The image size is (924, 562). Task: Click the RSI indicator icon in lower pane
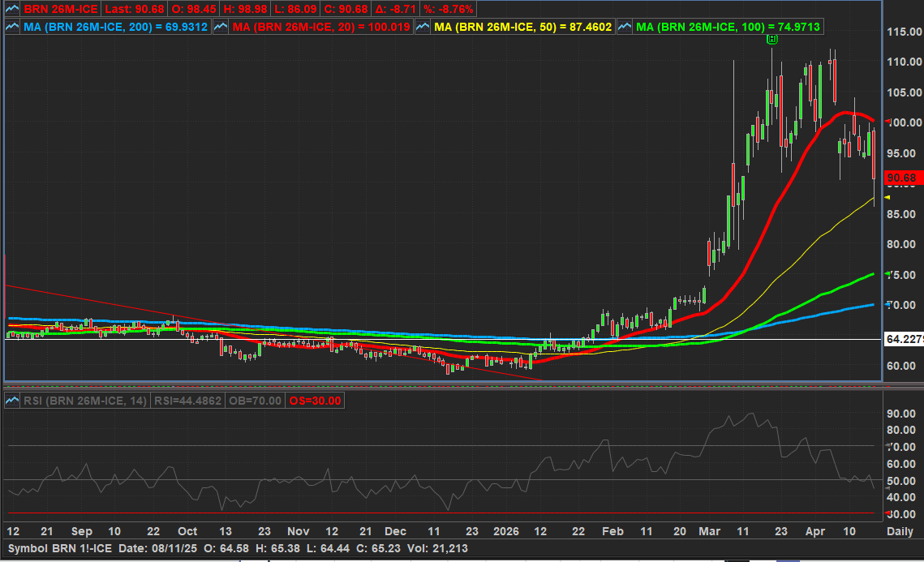pos(11,400)
